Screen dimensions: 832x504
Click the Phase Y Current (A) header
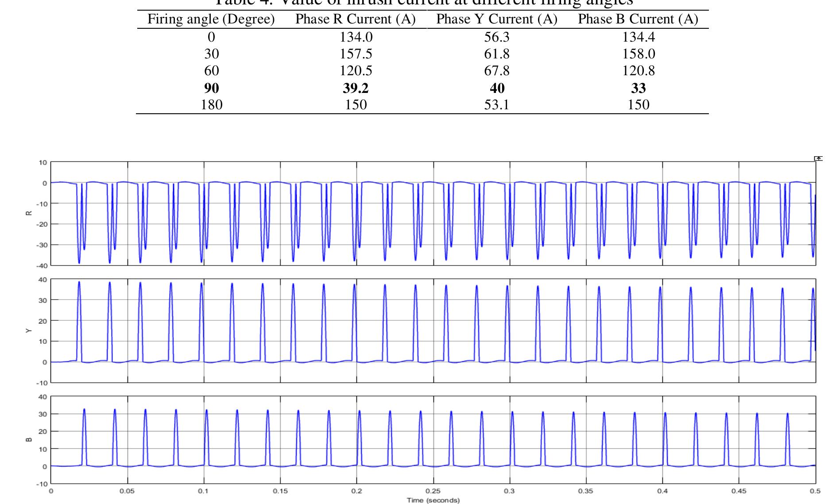(496, 19)
